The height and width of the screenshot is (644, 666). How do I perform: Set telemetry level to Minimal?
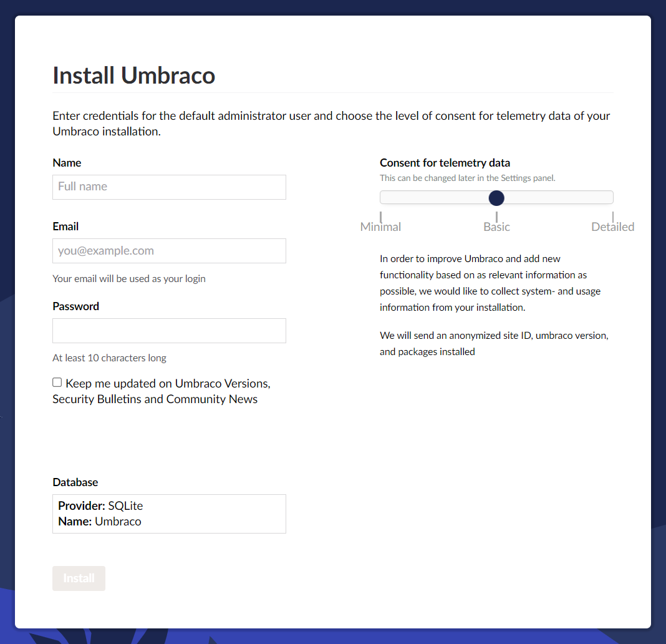pyautogui.click(x=380, y=227)
